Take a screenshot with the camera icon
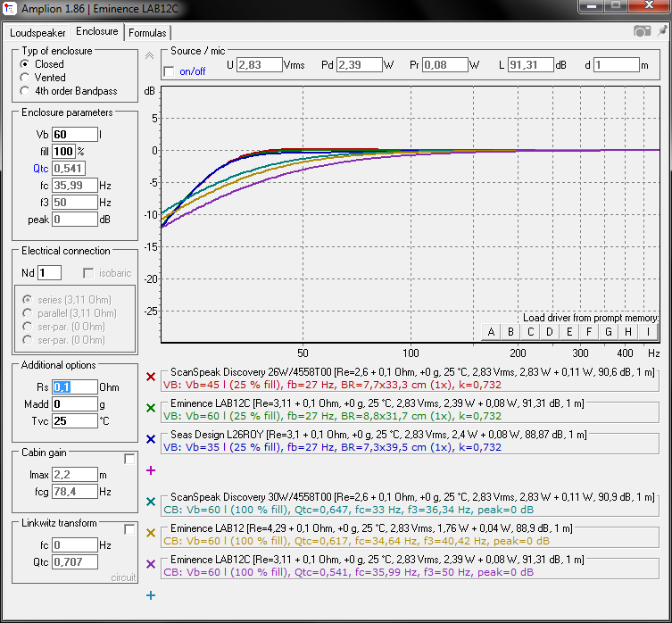The width and height of the screenshot is (672, 623). tap(642, 31)
